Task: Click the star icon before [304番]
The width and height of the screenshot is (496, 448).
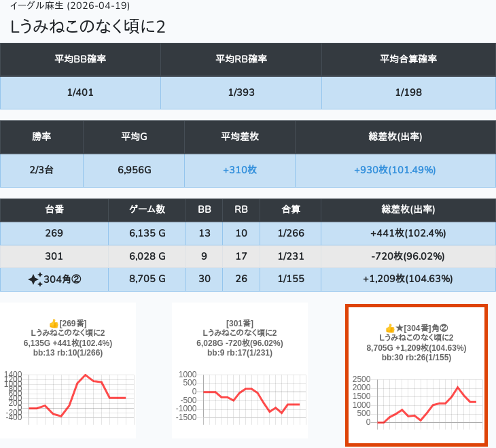Action: (x=400, y=328)
